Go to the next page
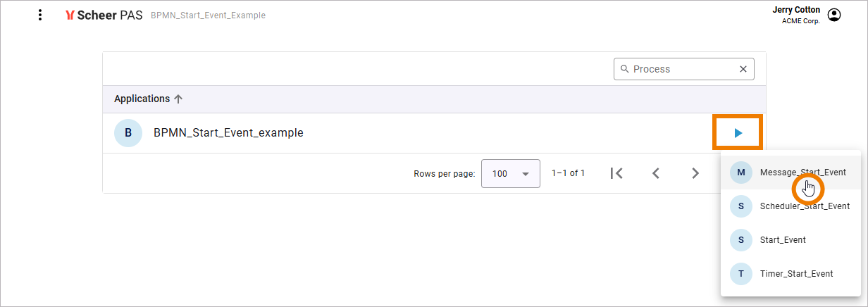 tap(695, 173)
